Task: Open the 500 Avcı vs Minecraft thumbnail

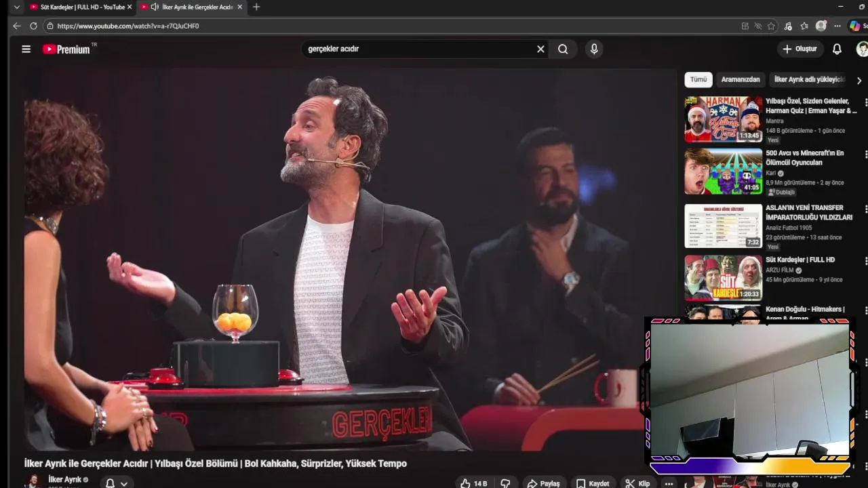Action: click(x=723, y=171)
